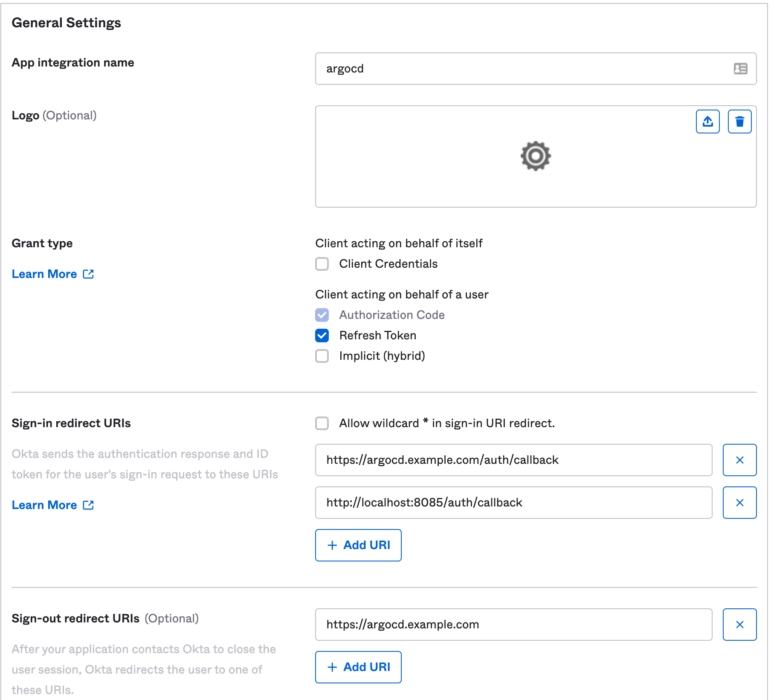Viewport: 771px width, 700px height.
Task: Click the gear logo placeholder image
Action: 536,156
